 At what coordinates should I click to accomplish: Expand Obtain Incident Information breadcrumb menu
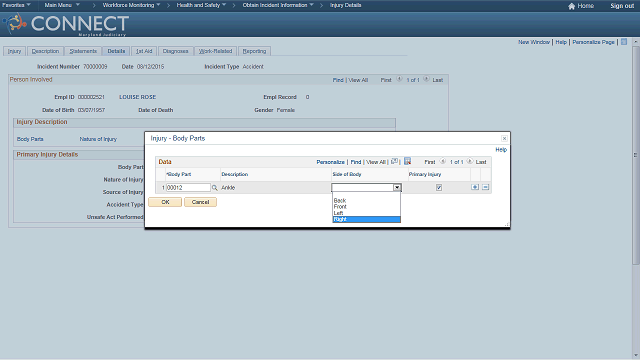[278, 5]
